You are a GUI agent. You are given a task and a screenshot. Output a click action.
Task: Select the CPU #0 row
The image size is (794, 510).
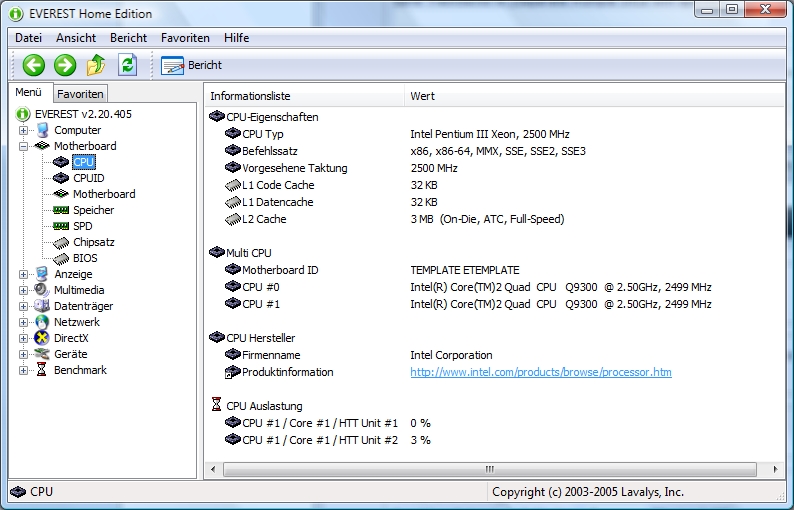[494, 287]
